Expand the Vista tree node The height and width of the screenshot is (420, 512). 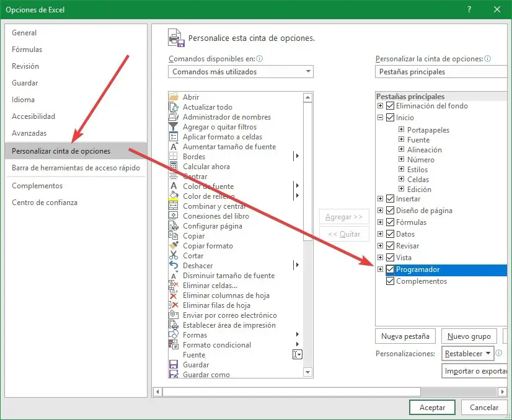[x=380, y=258]
